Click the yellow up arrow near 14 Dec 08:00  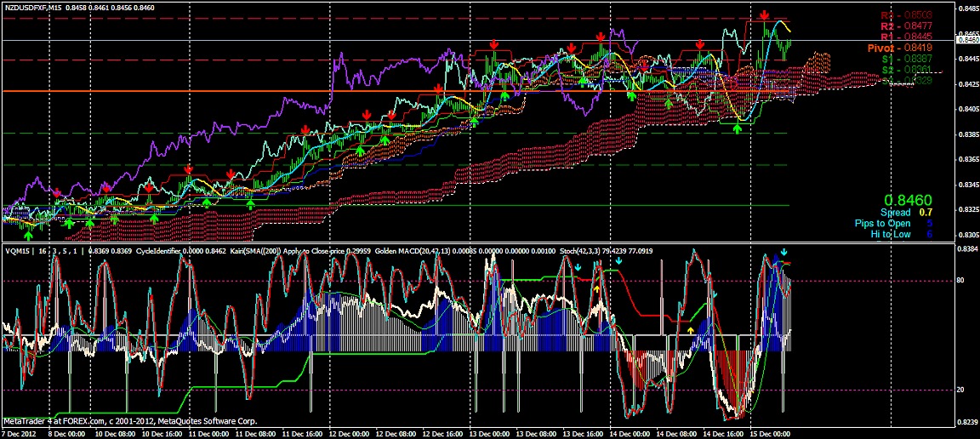[691, 329]
